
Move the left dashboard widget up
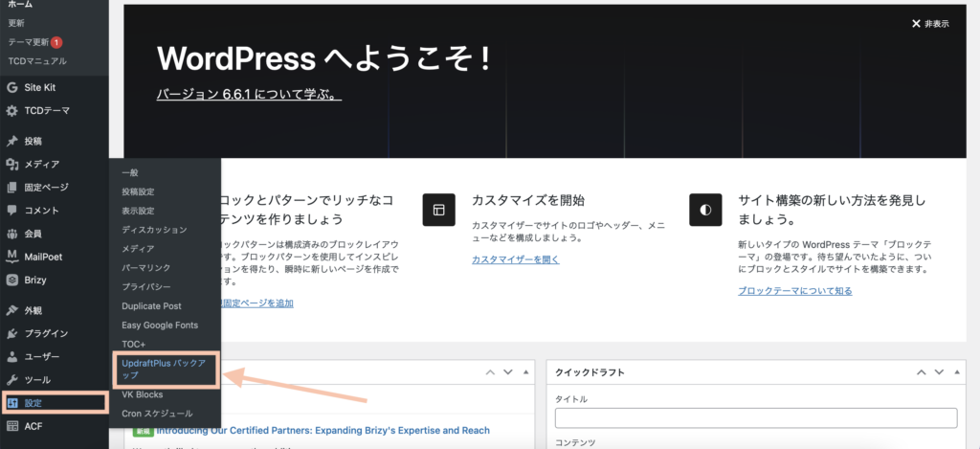[x=491, y=372]
